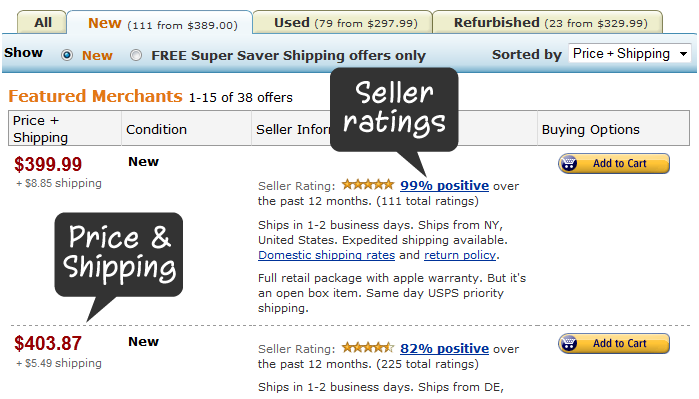This screenshot has height=399, width=699.
Task: Open the 99% positive rating link
Action: [444, 185]
